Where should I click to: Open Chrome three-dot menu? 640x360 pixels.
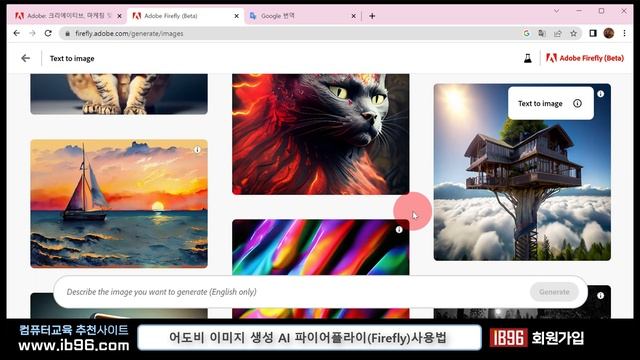click(x=624, y=33)
